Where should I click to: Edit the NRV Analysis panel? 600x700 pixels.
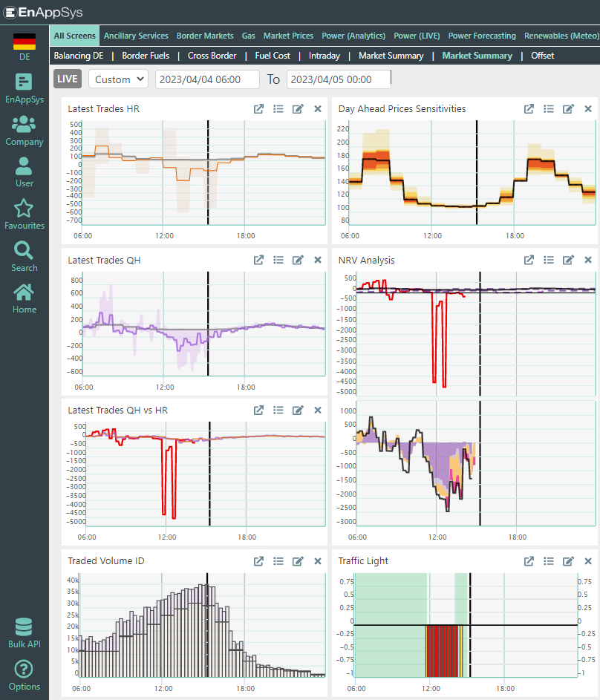tap(568, 260)
